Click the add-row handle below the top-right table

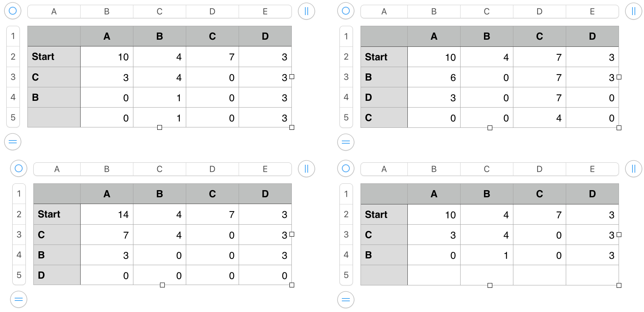(346, 142)
